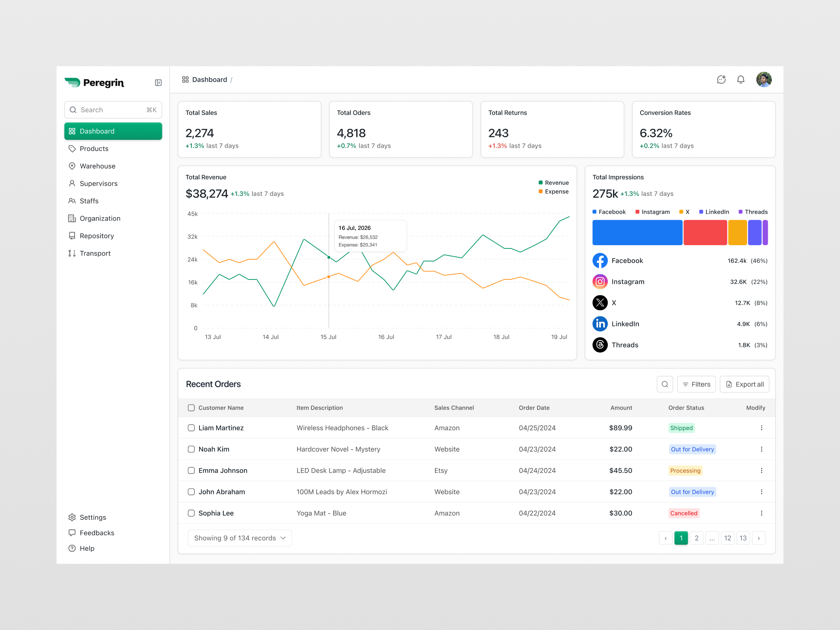Viewport: 840px width, 630px height.
Task: Open user profile avatar
Action: [764, 80]
